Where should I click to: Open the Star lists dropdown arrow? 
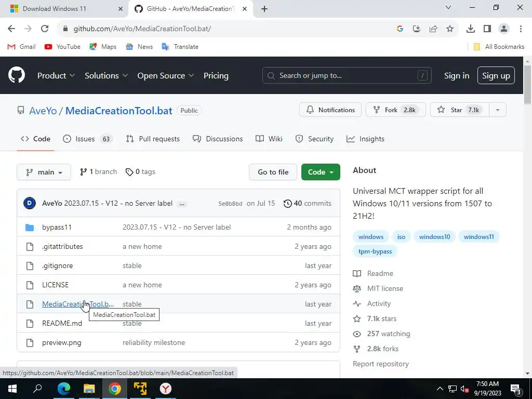(x=497, y=110)
